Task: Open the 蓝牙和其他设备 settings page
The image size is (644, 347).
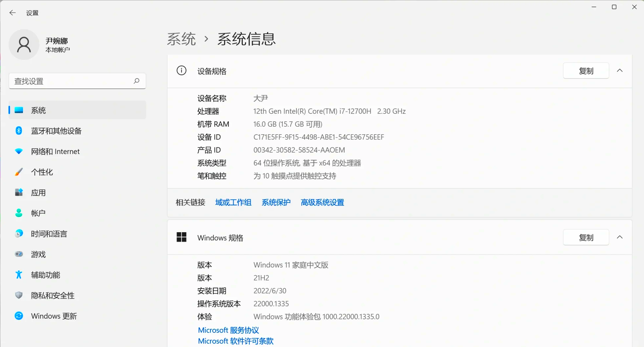Action: (77, 131)
